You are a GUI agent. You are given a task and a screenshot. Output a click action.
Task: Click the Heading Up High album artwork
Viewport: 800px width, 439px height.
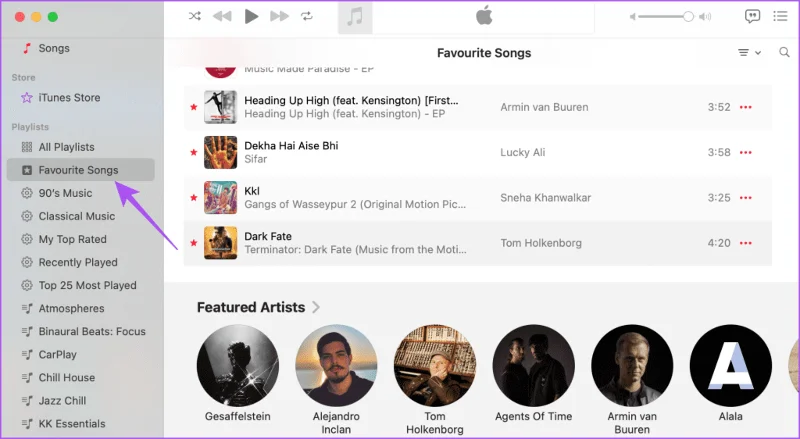point(220,107)
